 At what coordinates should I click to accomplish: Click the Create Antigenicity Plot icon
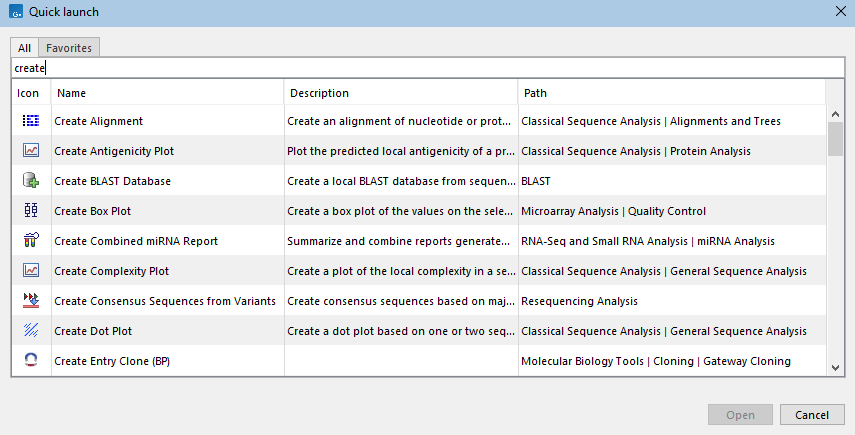(x=30, y=151)
